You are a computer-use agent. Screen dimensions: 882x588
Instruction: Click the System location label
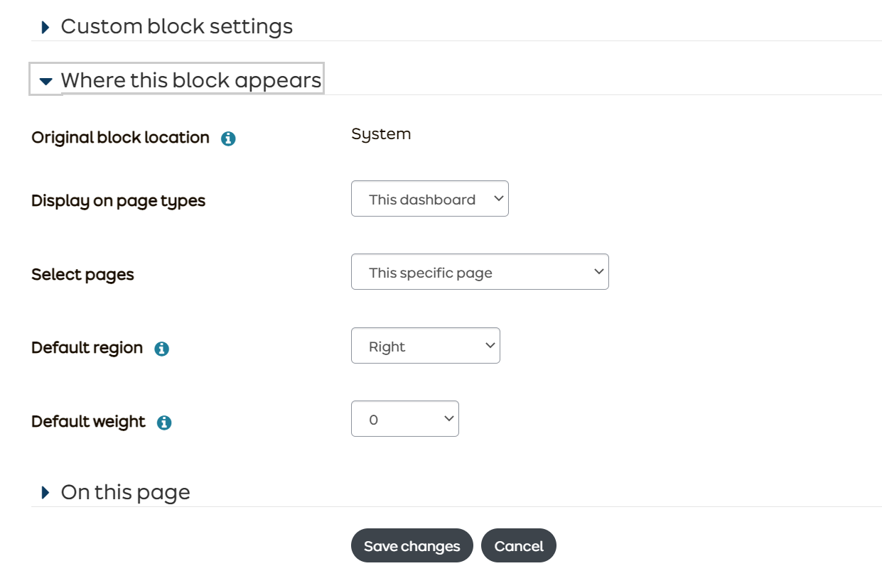click(x=381, y=134)
